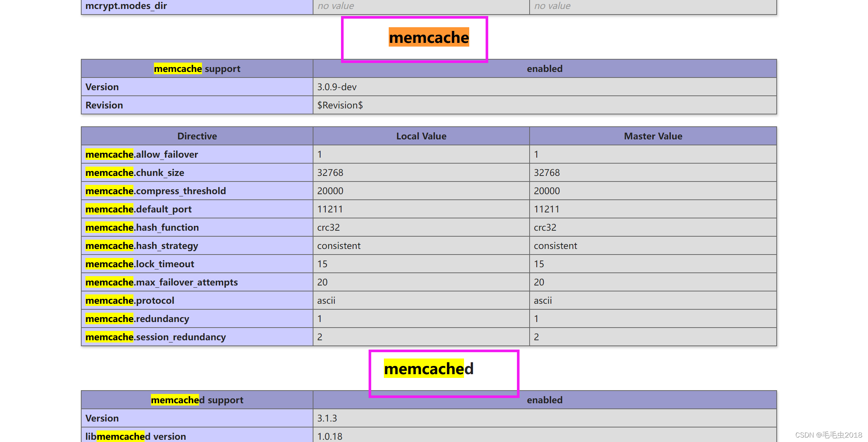
Task: Click the Version value '3.0.9-dev'
Action: [x=337, y=87]
